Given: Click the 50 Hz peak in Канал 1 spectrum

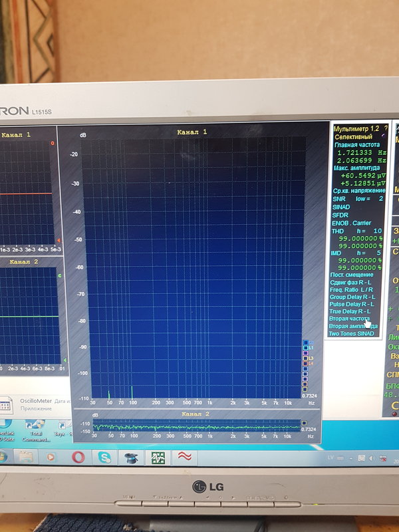Looking at the screenshot, I should [109, 394].
